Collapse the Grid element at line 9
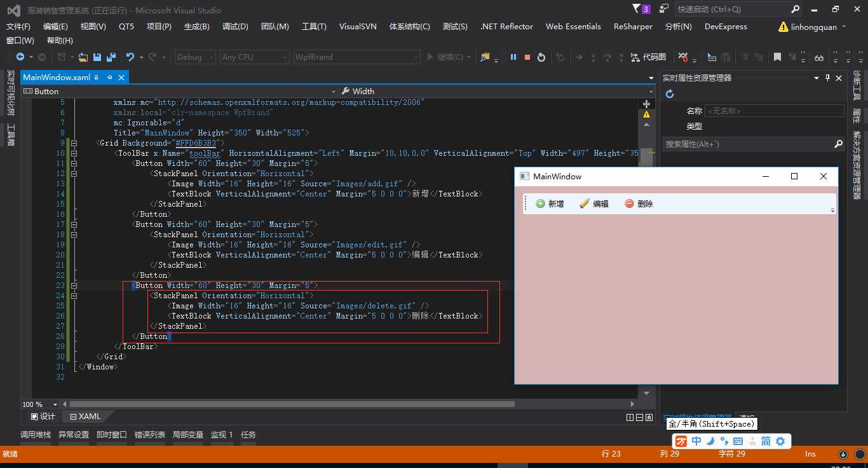The height and width of the screenshot is (468, 868). click(74, 143)
